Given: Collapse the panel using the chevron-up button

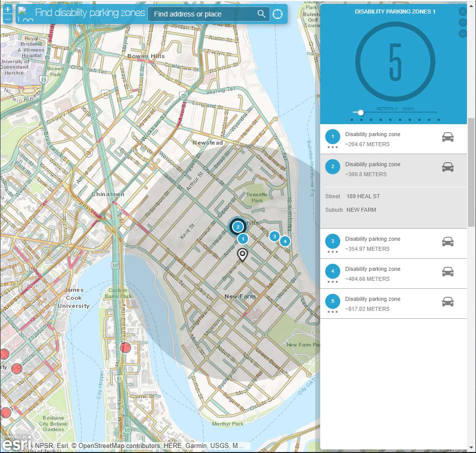Looking at the screenshot, I should click(462, 22).
